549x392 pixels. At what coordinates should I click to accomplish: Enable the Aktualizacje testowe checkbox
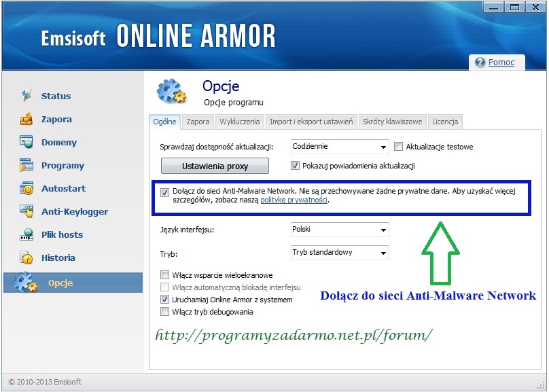point(399,147)
